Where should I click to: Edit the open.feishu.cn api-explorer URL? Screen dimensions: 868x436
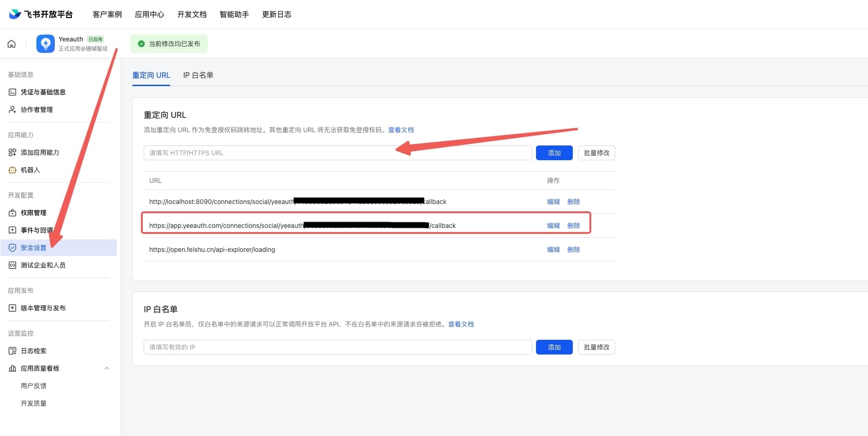point(553,250)
